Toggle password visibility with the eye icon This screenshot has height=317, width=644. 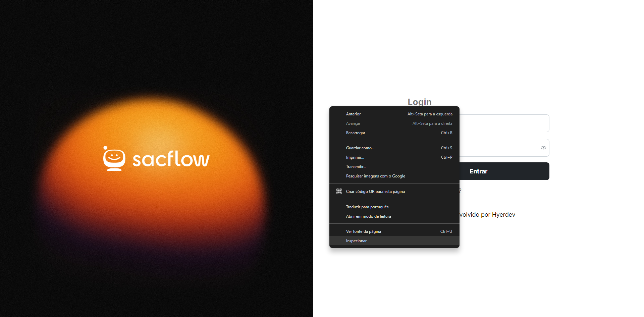coord(543,148)
